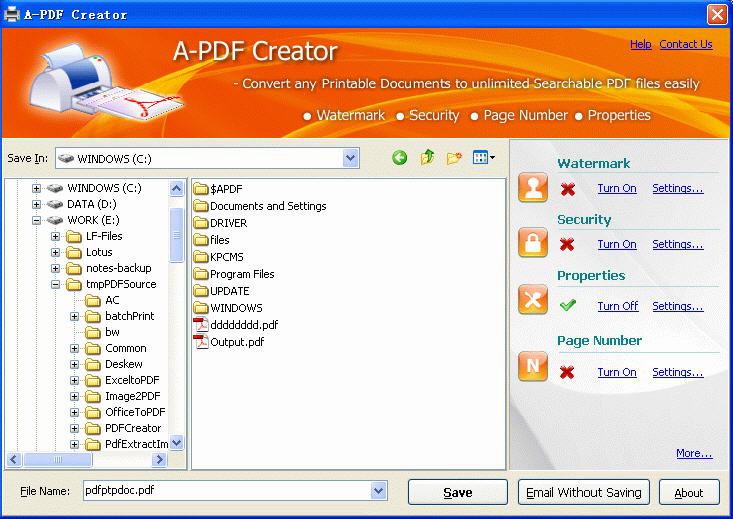Select the Documents and Settings folder name
Image resolution: width=733 pixels, height=519 pixels.
[268, 206]
